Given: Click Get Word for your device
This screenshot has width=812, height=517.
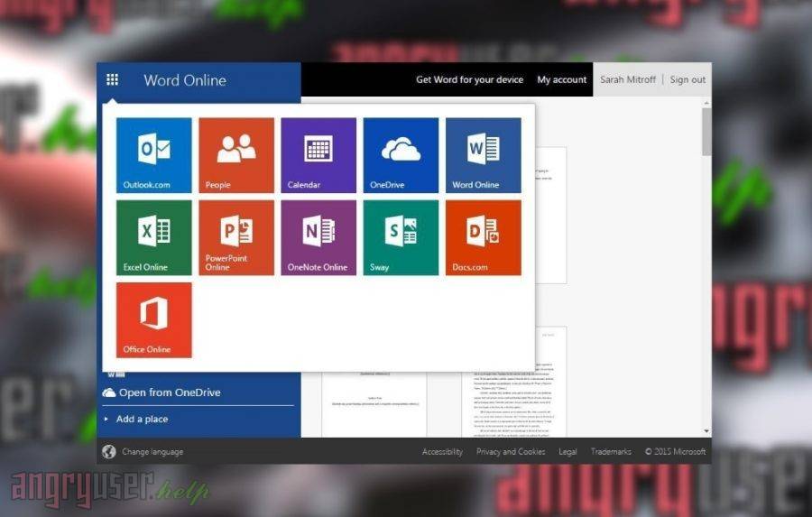Looking at the screenshot, I should pos(470,79).
